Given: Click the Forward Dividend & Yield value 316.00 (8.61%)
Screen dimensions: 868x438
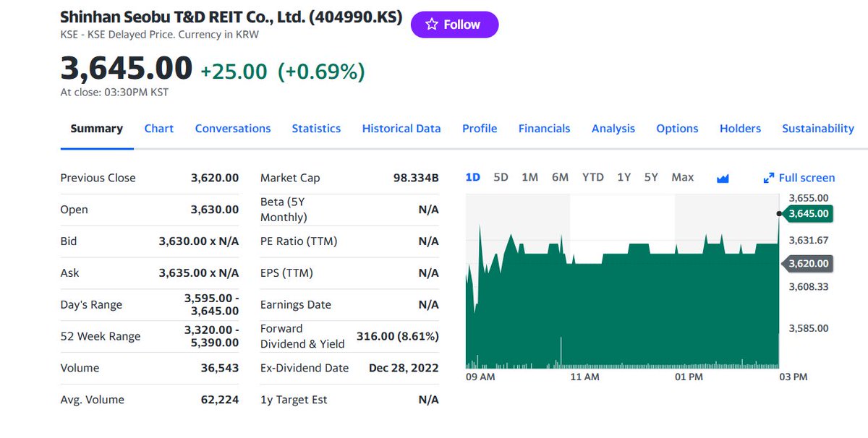Looking at the screenshot, I should coord(398,337).
